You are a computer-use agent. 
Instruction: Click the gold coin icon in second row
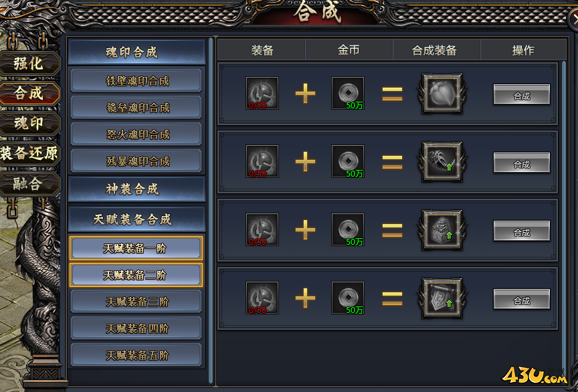point(348,161)
